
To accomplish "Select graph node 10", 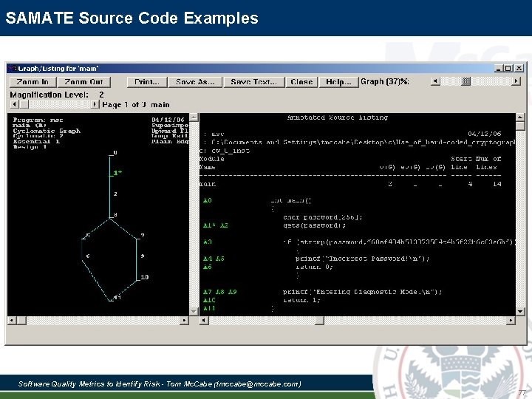I will [145, 277].
